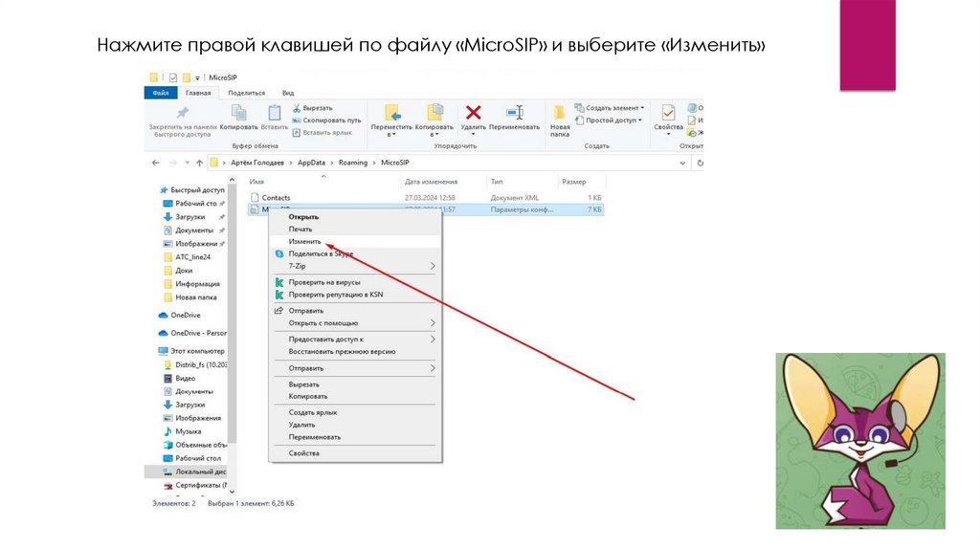Click the properties checkmark icon in the title bar

coord(173,77)
